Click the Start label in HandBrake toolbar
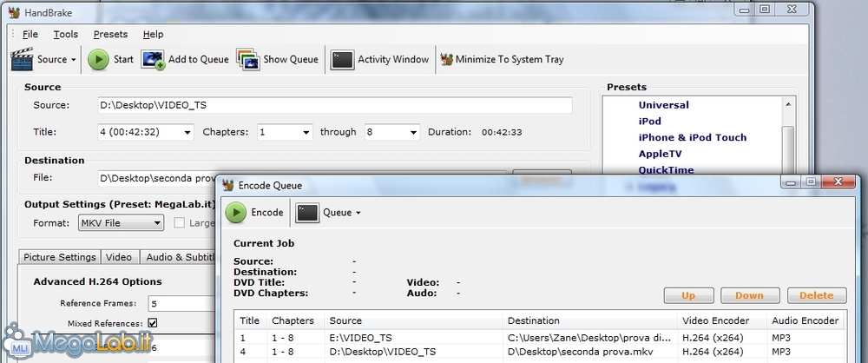The image size is (868, 363). (x=123, y=59)
